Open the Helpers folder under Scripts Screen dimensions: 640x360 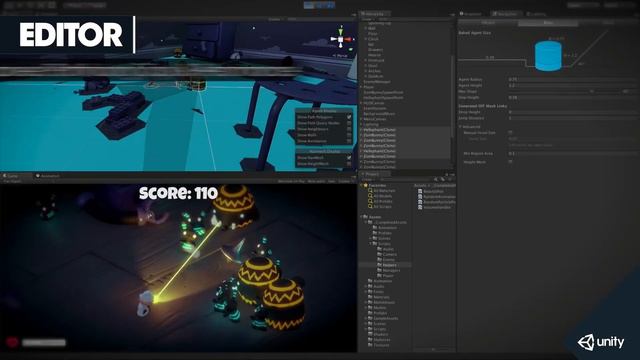(x=389, y=265)
